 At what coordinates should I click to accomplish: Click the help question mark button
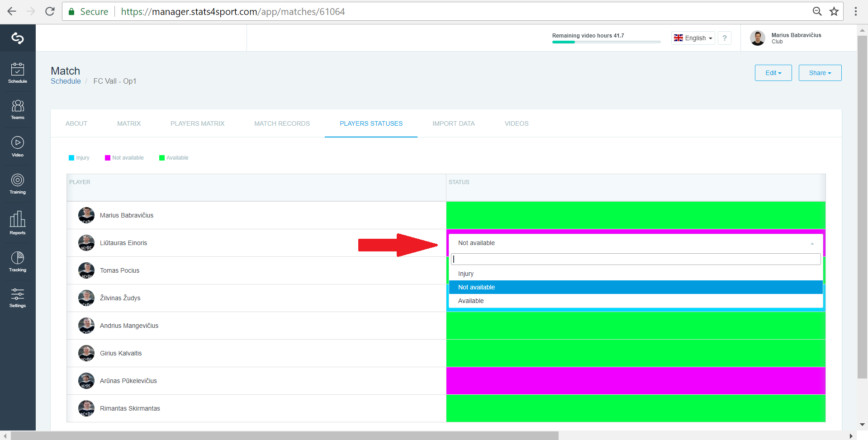(725, 38)
